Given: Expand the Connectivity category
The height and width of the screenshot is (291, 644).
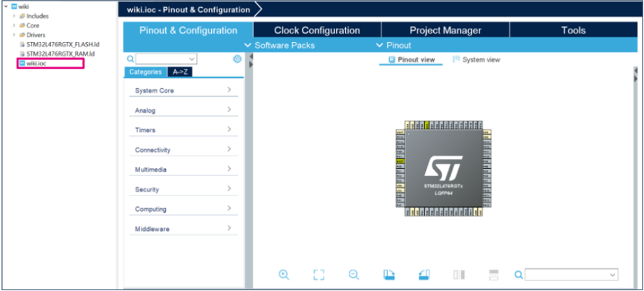Looking at the screenshot, I should 183,150.
